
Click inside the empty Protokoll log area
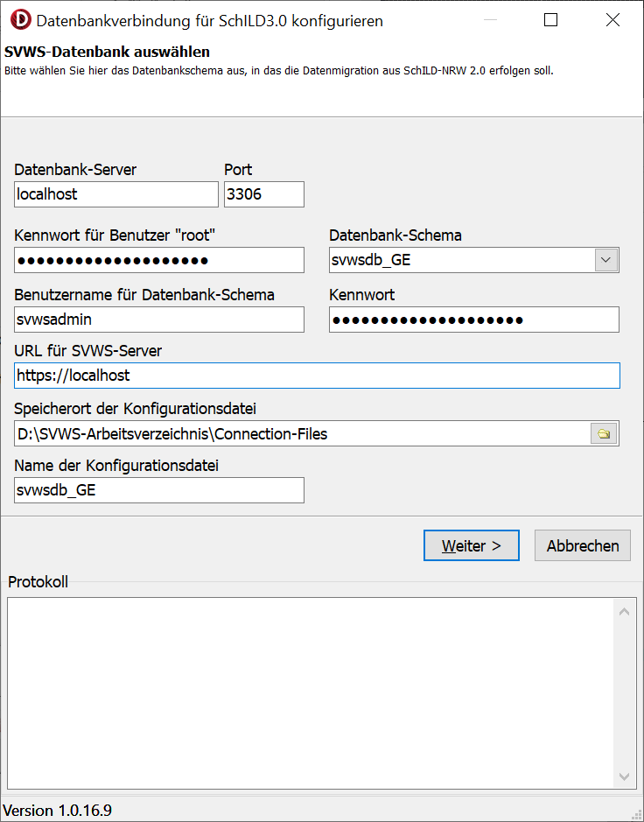point(311,693)
